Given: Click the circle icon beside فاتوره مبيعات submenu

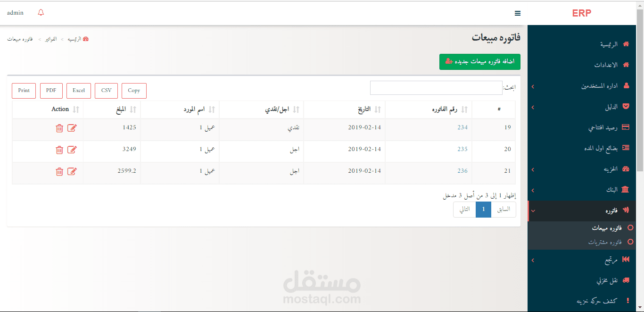Looking at the screenshot, I should [631, 228].
